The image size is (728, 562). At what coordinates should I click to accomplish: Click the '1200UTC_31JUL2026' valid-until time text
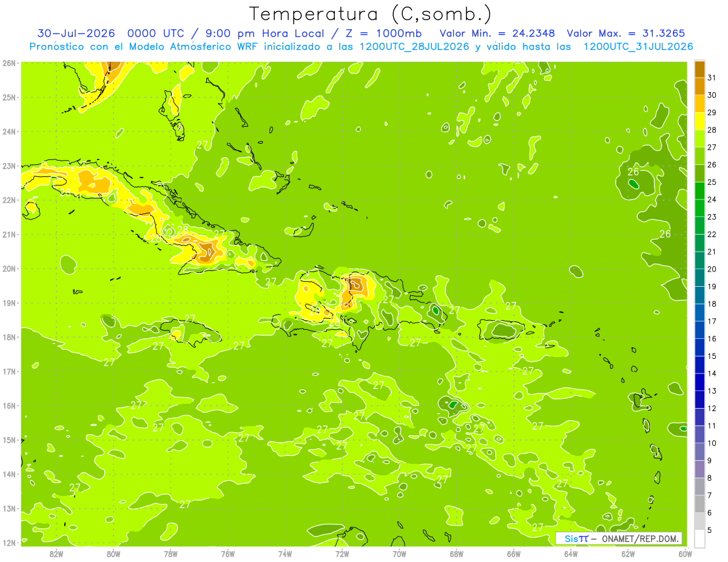coord(638,47)
